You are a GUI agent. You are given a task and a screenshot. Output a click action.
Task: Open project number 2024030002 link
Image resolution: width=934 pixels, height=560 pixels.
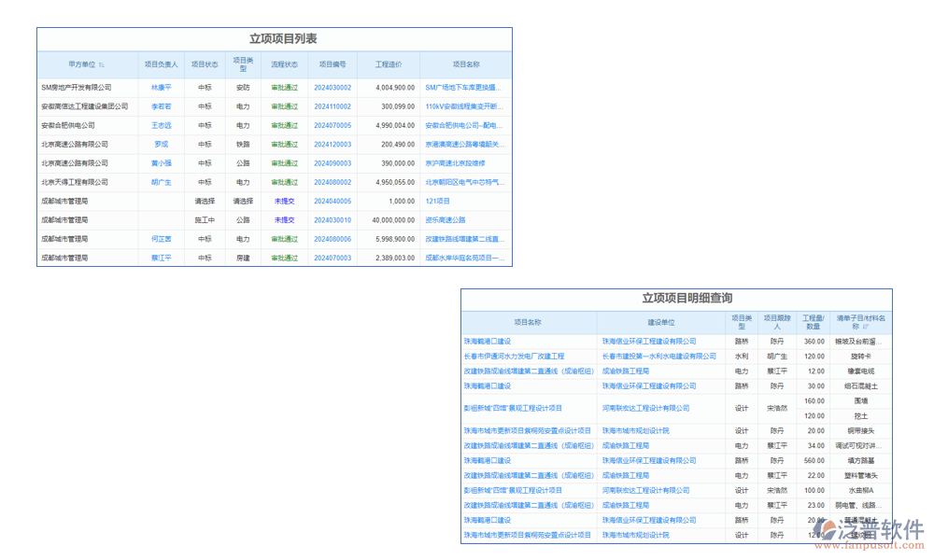click(333, 88)
